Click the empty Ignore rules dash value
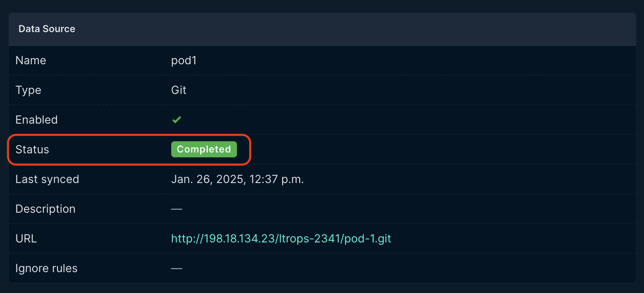This screenshot has height=293, width=644. pos(176,269)
